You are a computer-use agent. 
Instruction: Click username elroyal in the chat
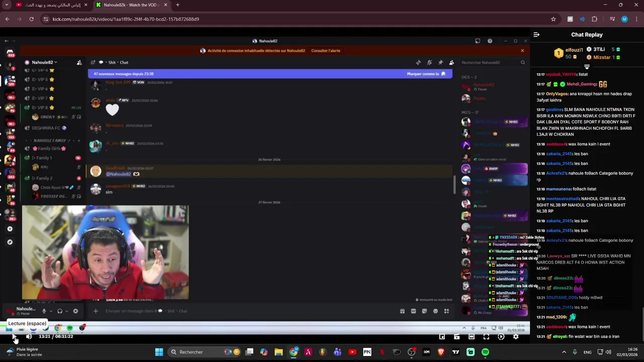[x=559, y=336]
